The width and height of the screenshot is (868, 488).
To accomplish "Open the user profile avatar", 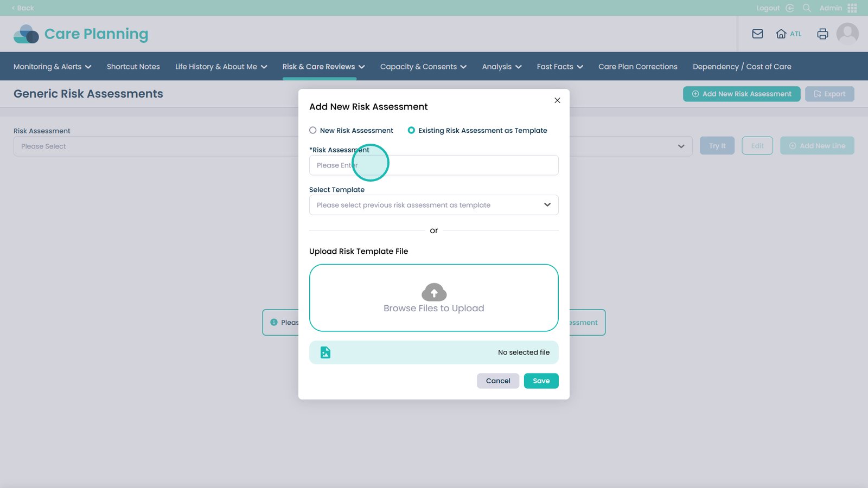I will tap(847, 34).
